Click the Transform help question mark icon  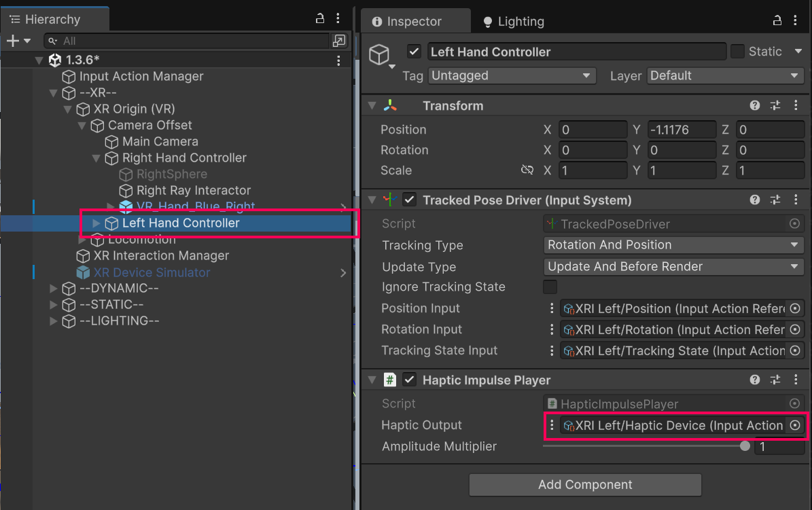(754, 106)
